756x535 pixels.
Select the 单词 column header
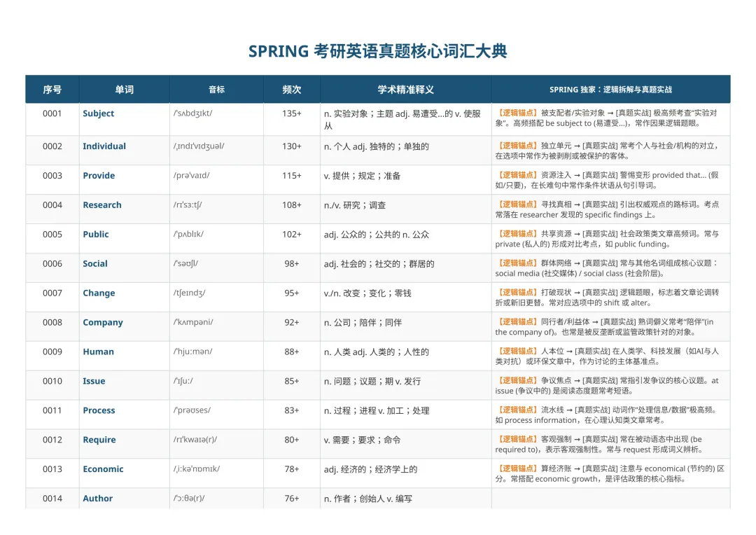coord(125,89)
